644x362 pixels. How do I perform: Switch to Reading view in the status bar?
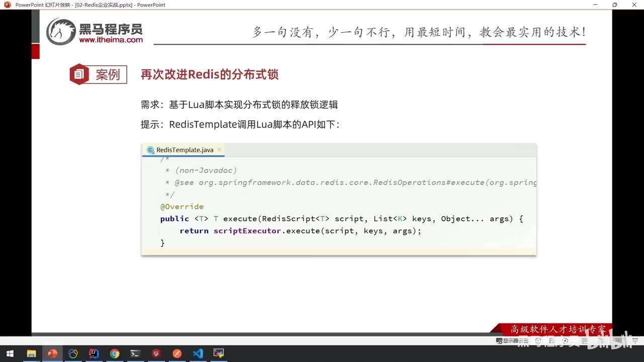(618, 341)
